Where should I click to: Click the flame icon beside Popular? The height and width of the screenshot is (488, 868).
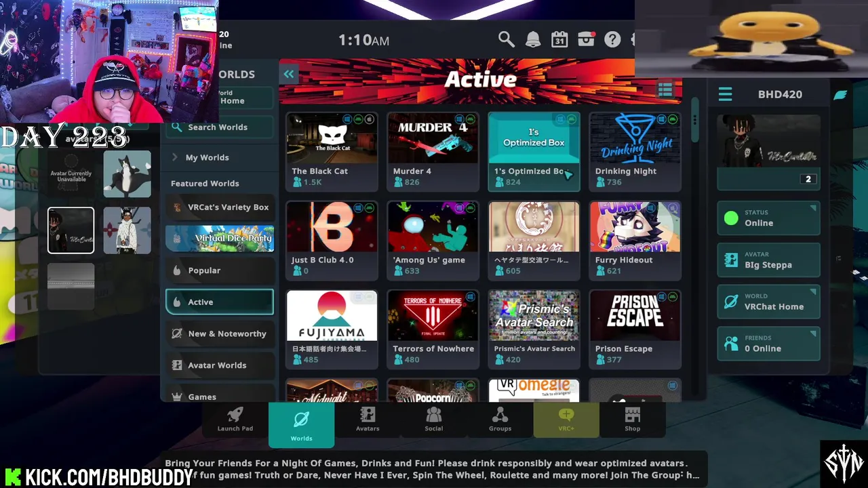click(x=177, y=270)
